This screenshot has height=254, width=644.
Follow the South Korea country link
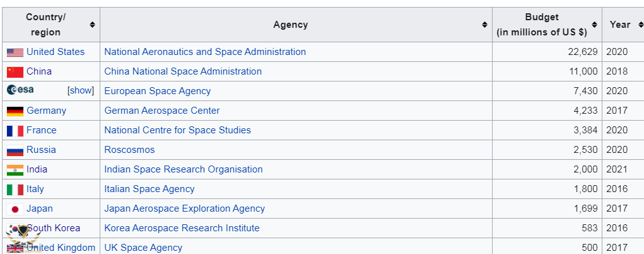click(x=54, y=228)
